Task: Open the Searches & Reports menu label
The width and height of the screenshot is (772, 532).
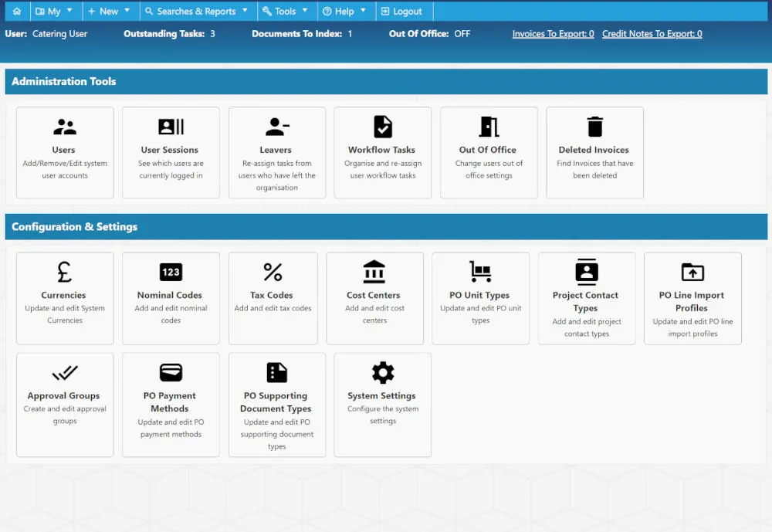Action: point(196,12)
